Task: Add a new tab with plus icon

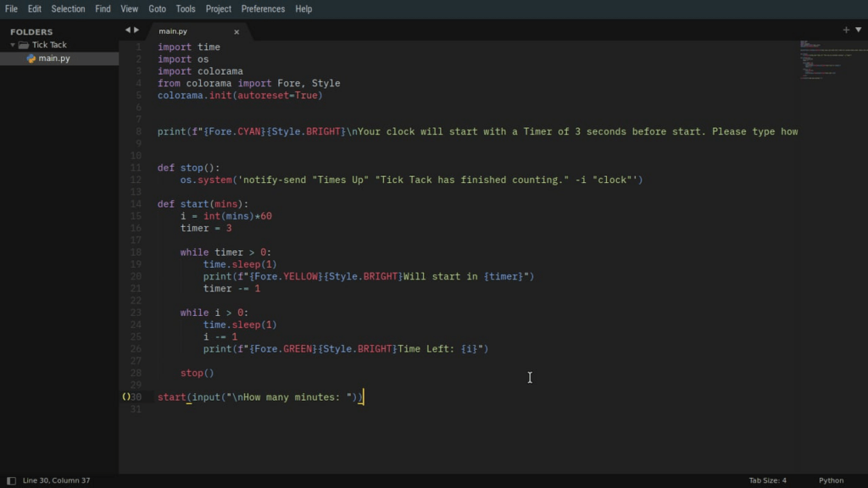Action: 846,30
